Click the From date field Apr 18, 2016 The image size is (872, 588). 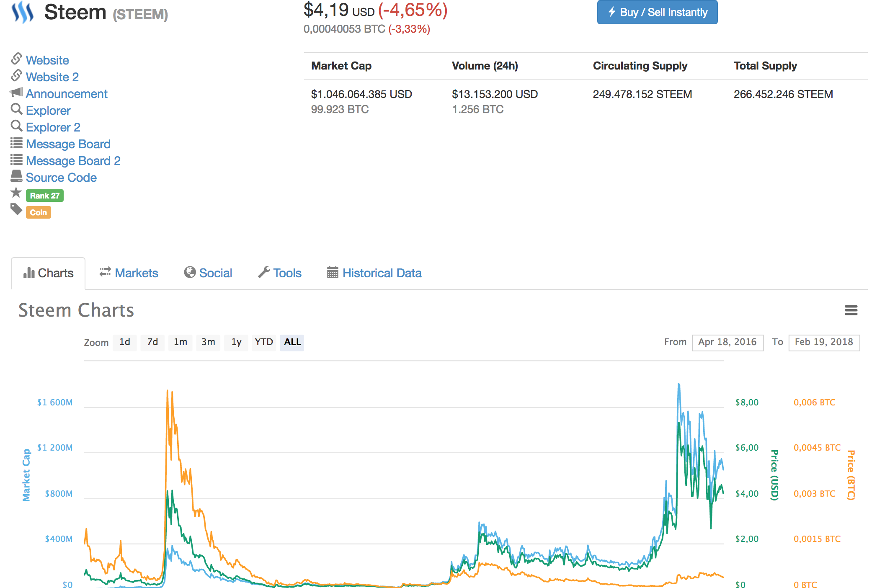(728, 342)
